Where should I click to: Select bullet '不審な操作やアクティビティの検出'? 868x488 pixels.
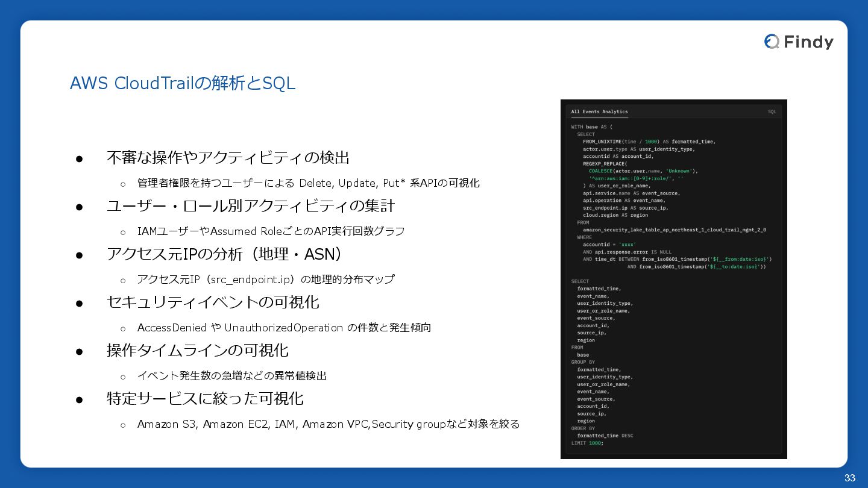[x=228, y=158]
